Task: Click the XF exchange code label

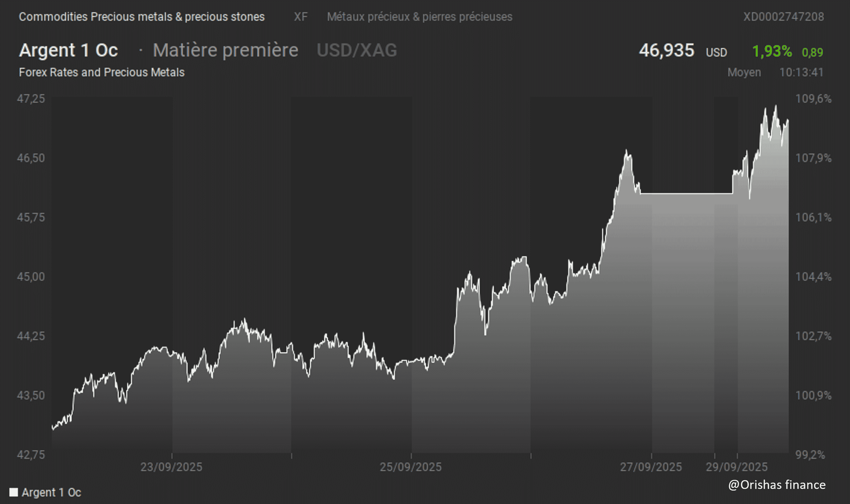Action: pyautogui.click(x=300, y=17)
